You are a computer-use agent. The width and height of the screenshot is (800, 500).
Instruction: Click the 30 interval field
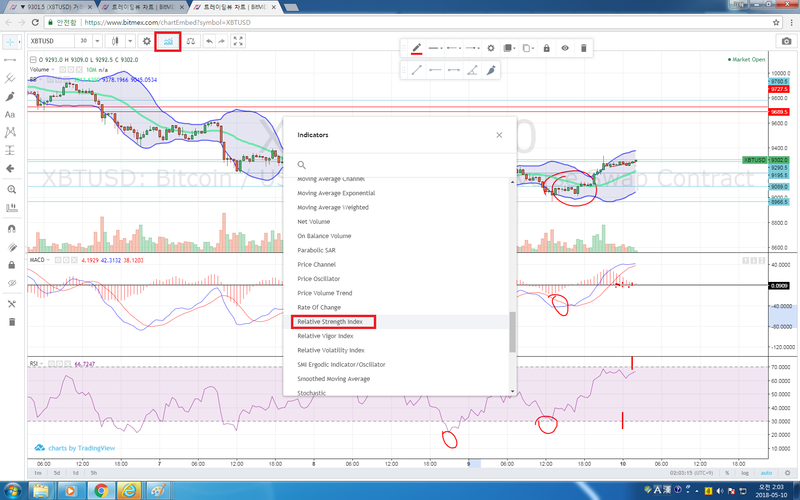tap(84, 41)
